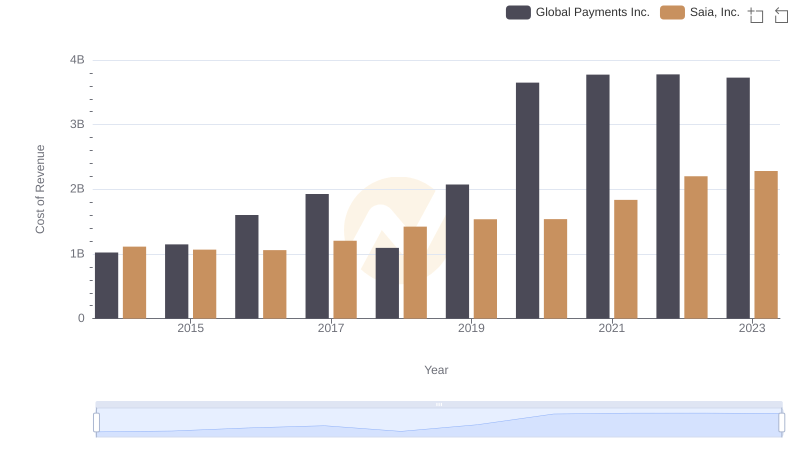Select Saia 2021 bar
800x461 pixels.
(x=626, y=260)
